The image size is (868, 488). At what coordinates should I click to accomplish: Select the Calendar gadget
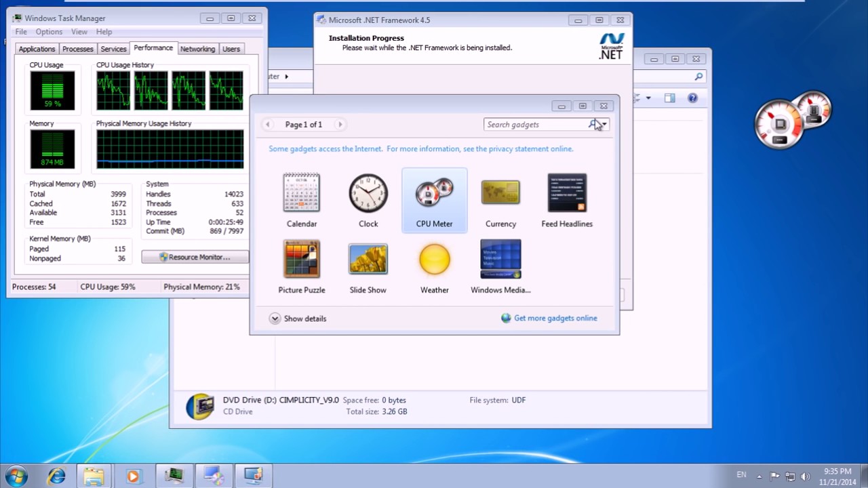[x=301, y=200]
